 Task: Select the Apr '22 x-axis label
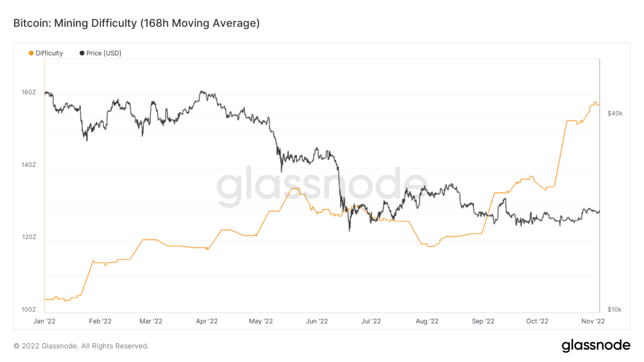pyautogui.click(x=207, y=321)
